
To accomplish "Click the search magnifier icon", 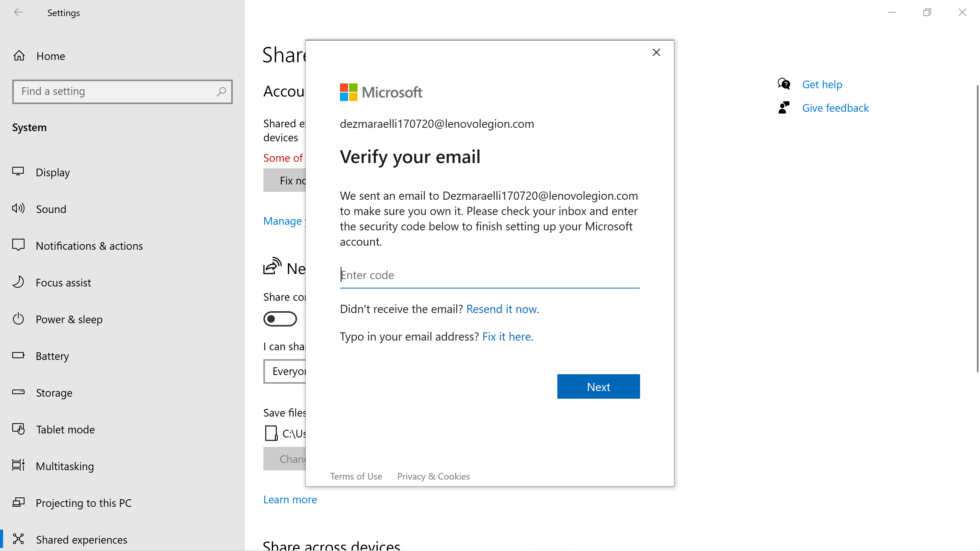I will (x=221, y=91).
